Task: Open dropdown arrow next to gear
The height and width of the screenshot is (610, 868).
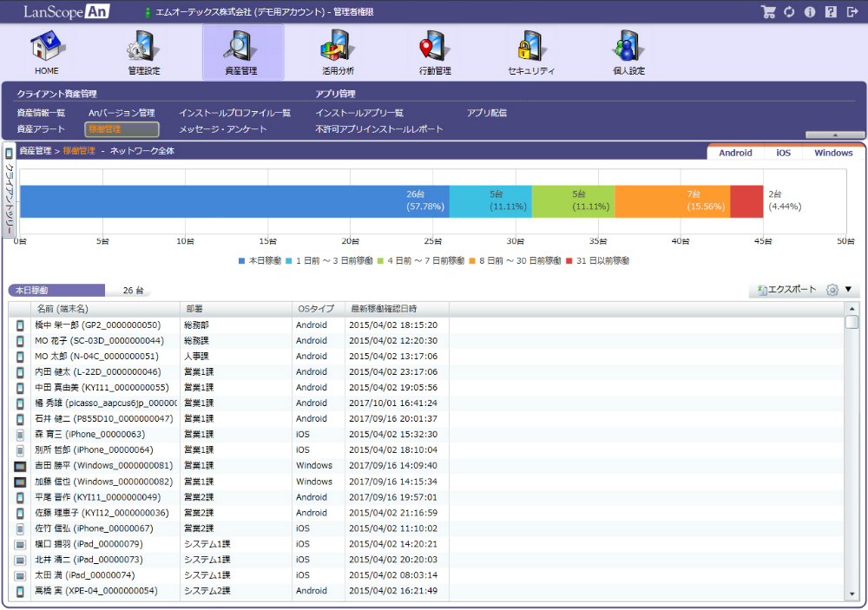Action: click(848, 289)
